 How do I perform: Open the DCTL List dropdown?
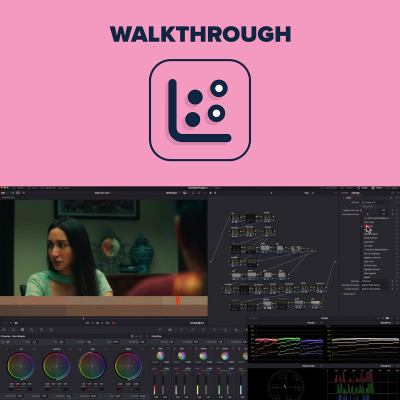coord(374,202)
